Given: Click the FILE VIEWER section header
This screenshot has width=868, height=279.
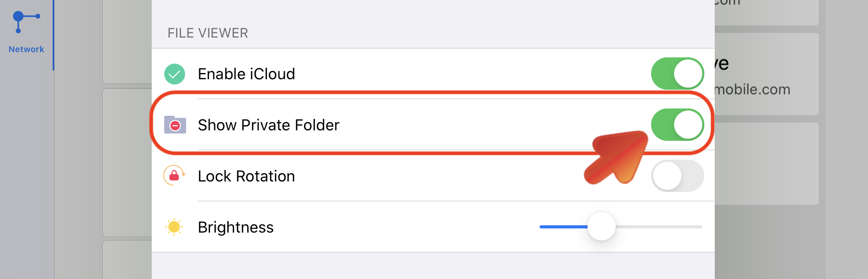Looking at the screenshot, I should tap(207, 33).
